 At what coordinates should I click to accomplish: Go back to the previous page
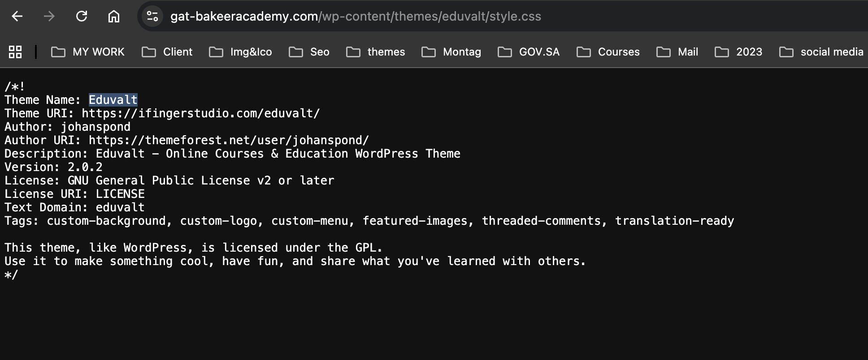pyautogui.click(x=17, y=17)
